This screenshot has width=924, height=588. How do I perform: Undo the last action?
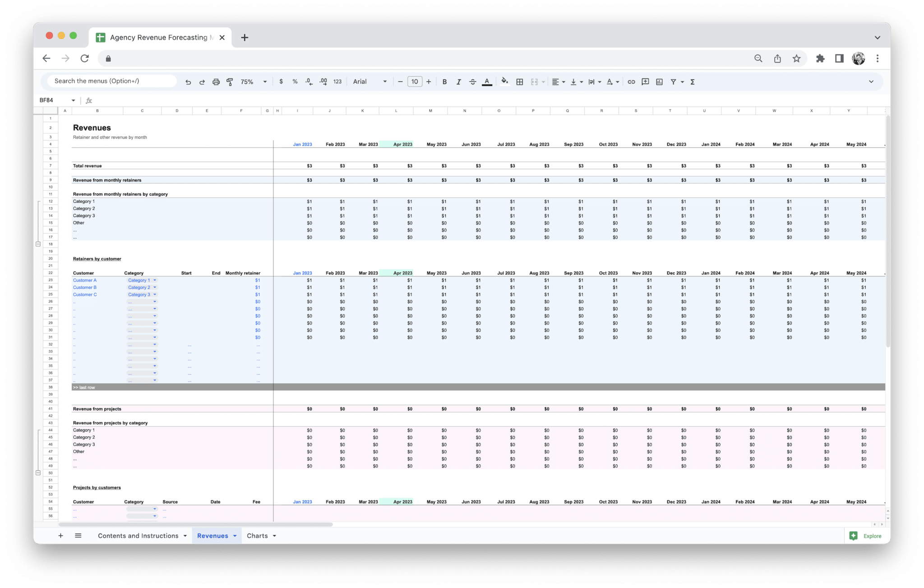click(189, 82)
